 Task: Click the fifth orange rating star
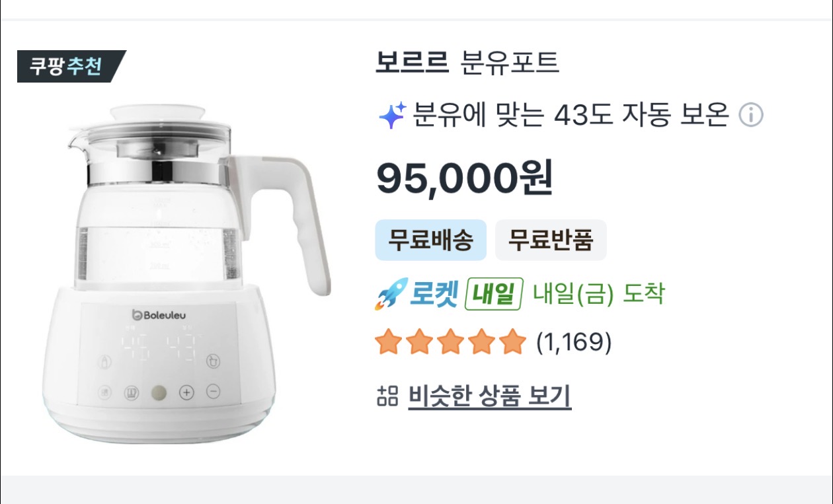(512, 343)
